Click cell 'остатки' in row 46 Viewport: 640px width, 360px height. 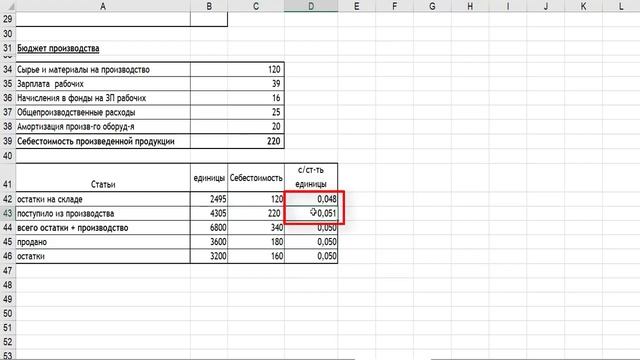pos(103,256)
